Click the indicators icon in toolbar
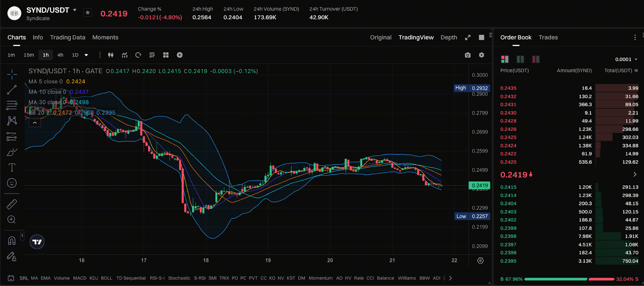This screenshot has height=286, width=644. (x=125, y=55)
